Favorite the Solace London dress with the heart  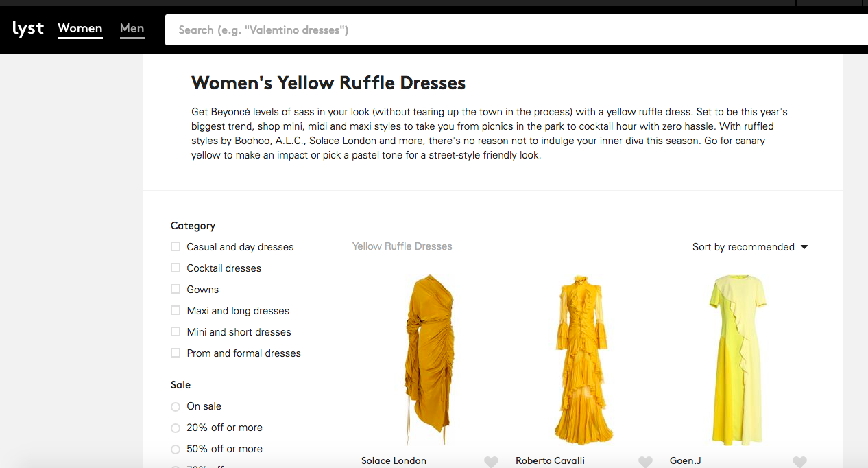[491, 462]
